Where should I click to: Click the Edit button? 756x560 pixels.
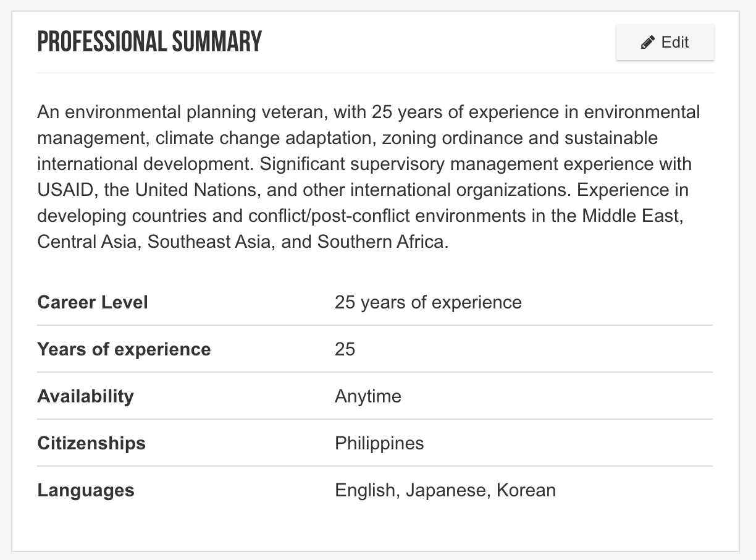pyautogui.click(x=665, y=43)
